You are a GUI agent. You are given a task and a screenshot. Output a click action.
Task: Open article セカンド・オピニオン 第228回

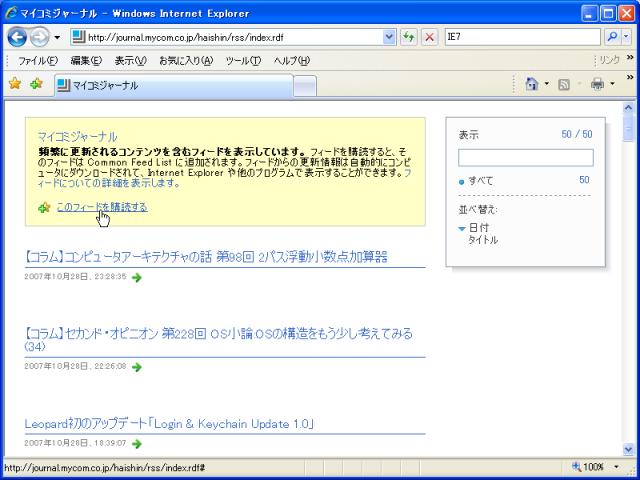(x=218, y=340)
